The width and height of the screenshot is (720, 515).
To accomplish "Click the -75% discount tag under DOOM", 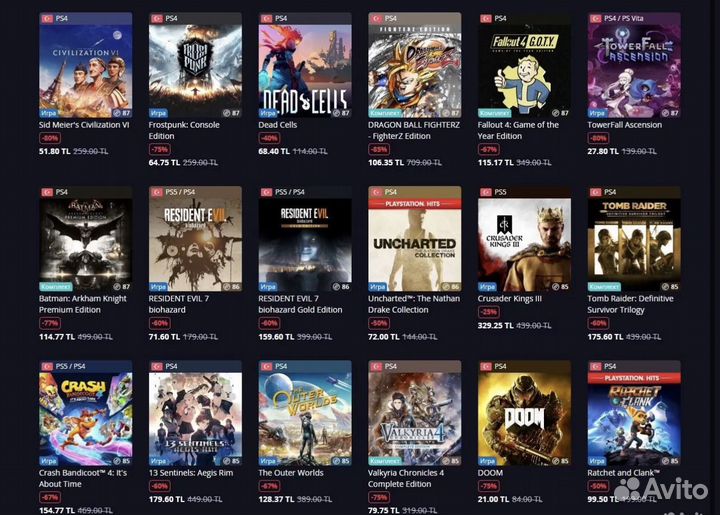I will 489,486.
